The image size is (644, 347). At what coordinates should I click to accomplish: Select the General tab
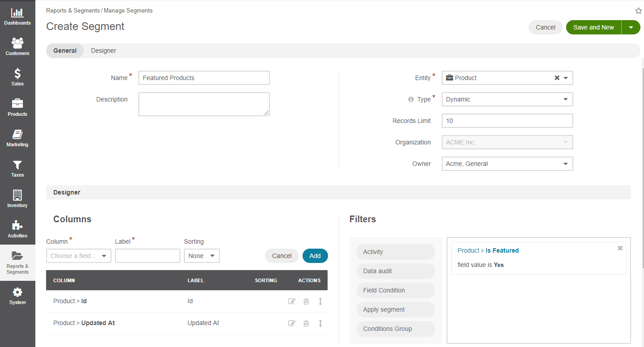(65, 51)
